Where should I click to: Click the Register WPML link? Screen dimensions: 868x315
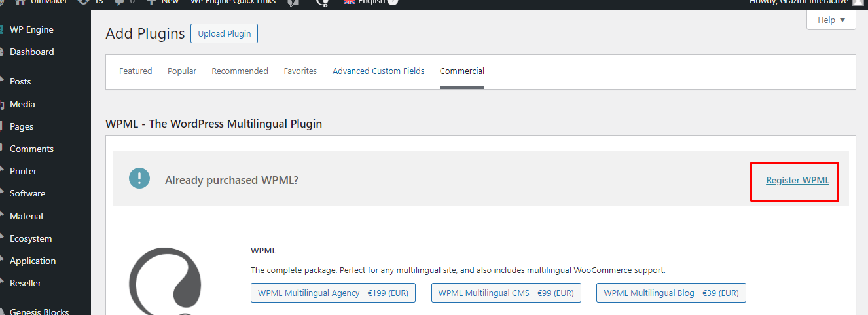coord(797,180)
